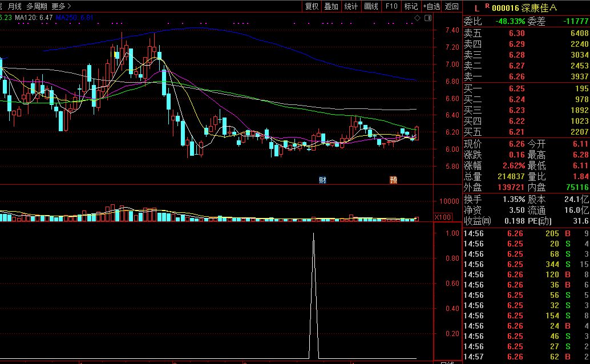Select the 买四 bid row at 6.22

pyautogui.click(x=526, y=121)
